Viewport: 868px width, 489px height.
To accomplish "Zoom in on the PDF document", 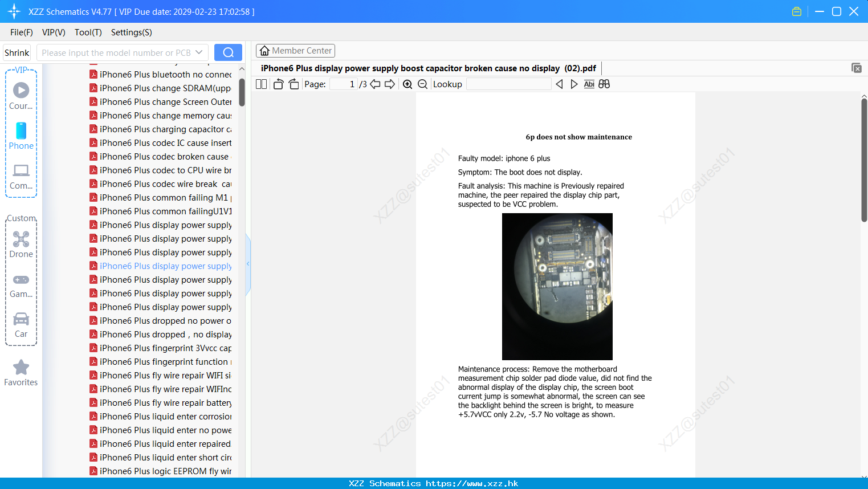I will tap(407, 84).
